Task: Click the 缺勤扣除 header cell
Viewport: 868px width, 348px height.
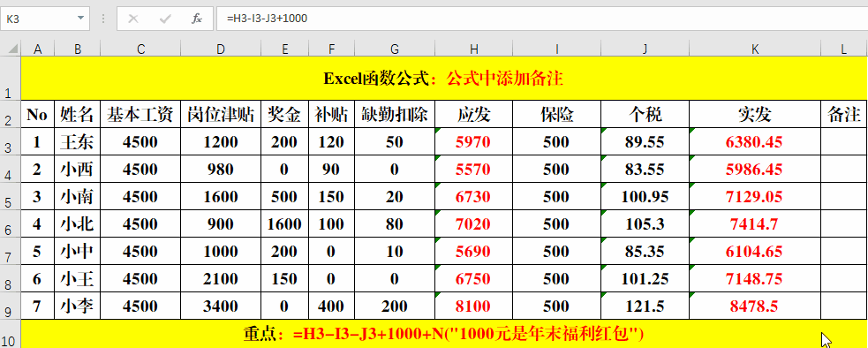Action: (395, 114)
